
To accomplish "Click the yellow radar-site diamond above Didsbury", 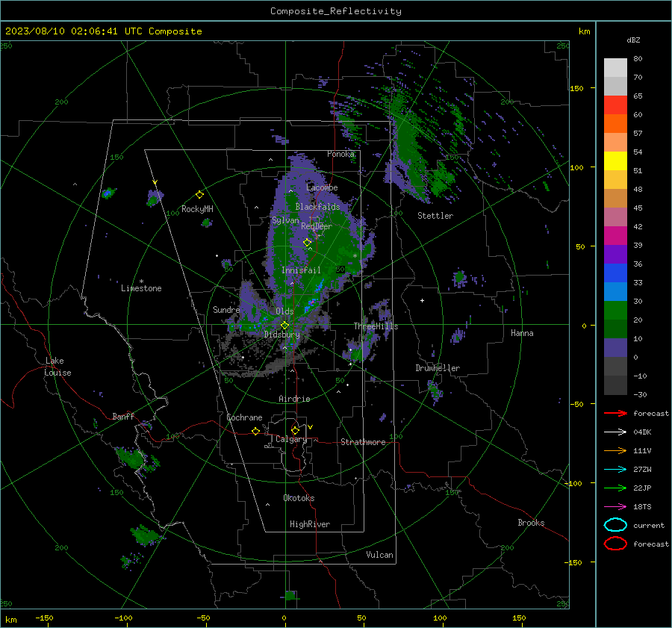I will pyautogui.click(x=284, y=326).
